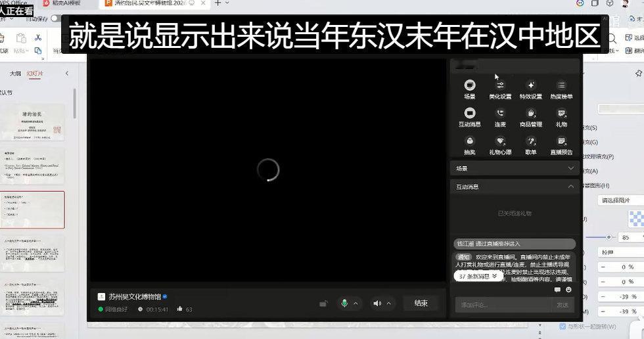Open the 抽奖 lottery tool
The height and width of the screenshot is (339, 644).
(469, 145)
